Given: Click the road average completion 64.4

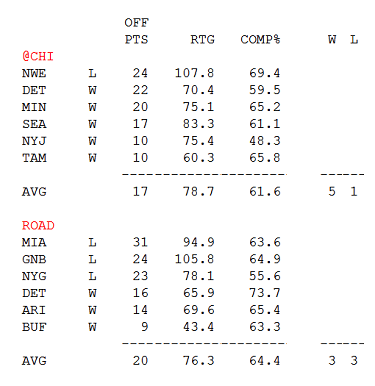Looking at the screenshot, I should tap(265, 361).
